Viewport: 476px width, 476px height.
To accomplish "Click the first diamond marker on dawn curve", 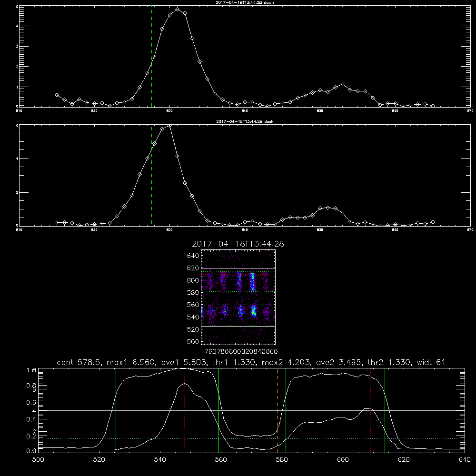I will point(57,95).
